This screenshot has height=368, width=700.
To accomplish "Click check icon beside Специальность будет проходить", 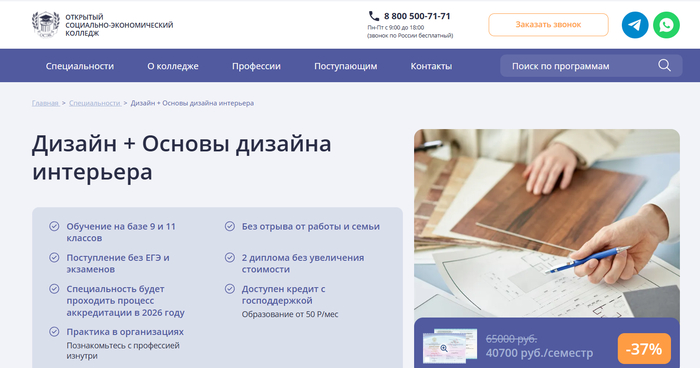I will click(54, 289).
